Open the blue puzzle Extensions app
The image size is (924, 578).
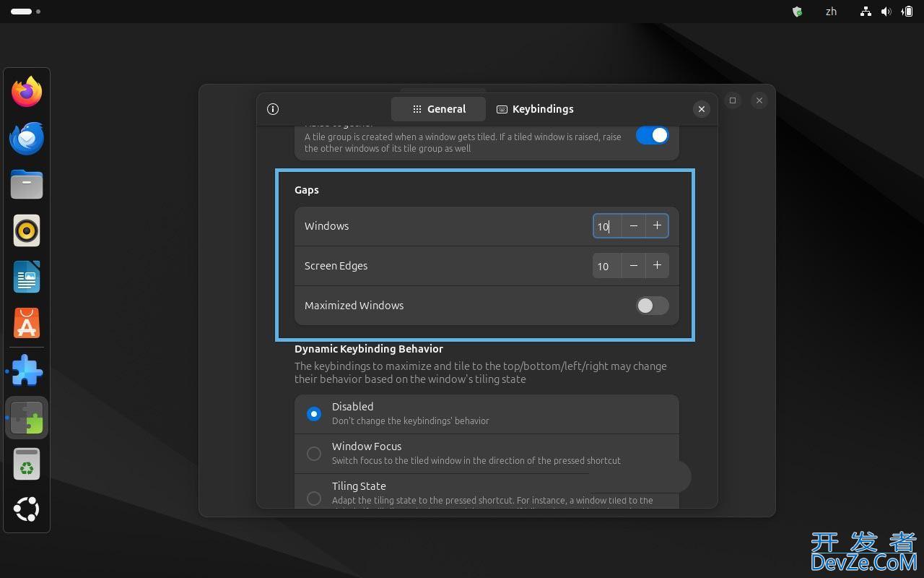[27, 371]
